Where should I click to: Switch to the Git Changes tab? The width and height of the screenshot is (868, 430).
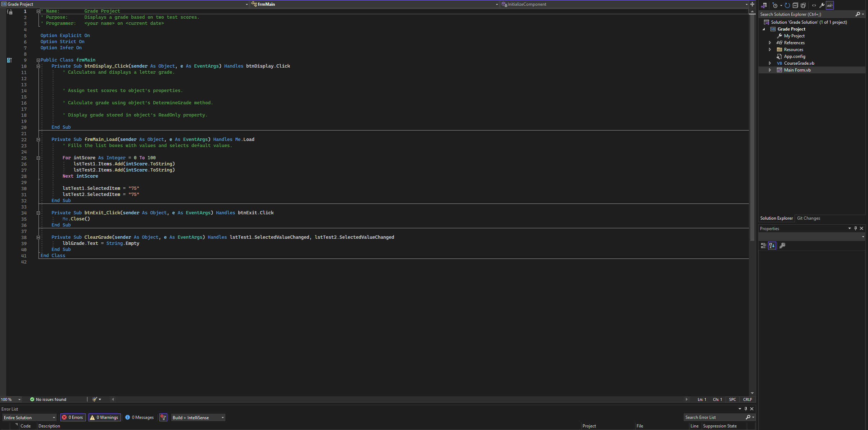[x=808, y=218]
